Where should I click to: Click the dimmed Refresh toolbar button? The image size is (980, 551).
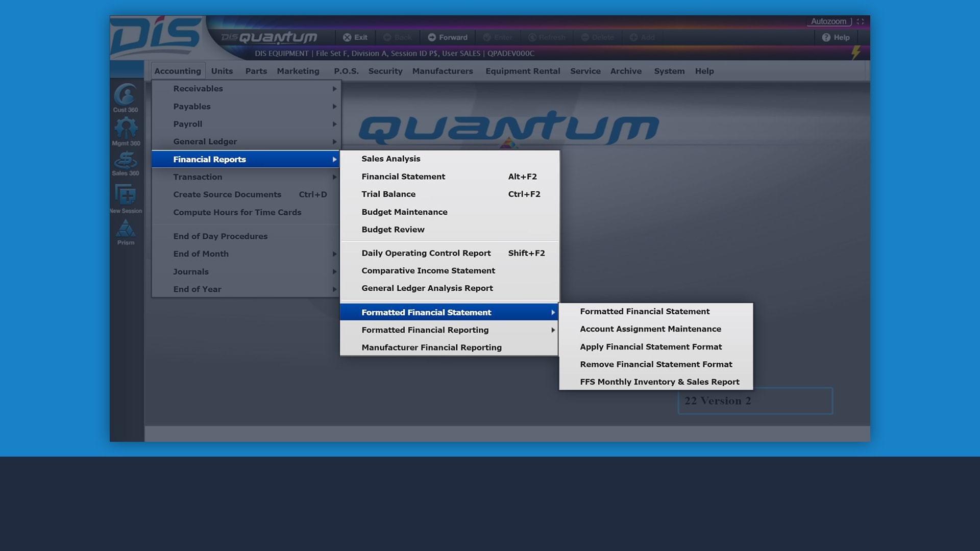pyautogui.click(x=547, y=37)
